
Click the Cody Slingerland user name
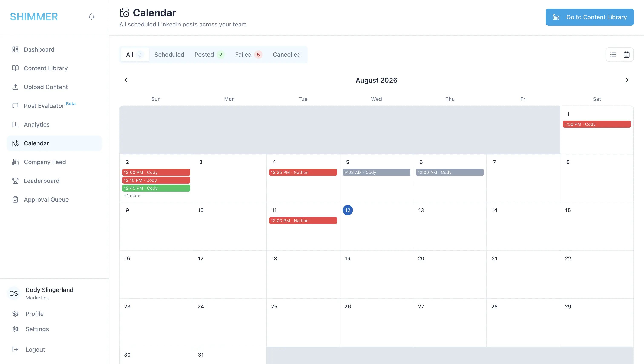49,290
